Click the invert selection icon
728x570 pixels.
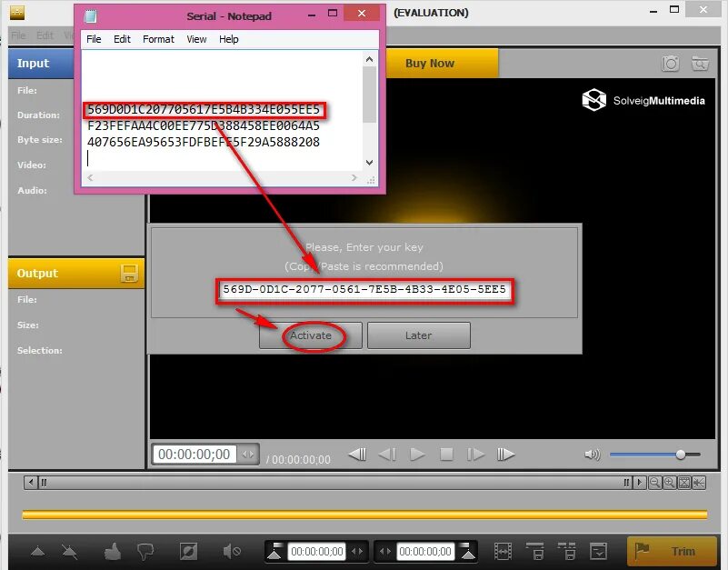coord(188,552)
